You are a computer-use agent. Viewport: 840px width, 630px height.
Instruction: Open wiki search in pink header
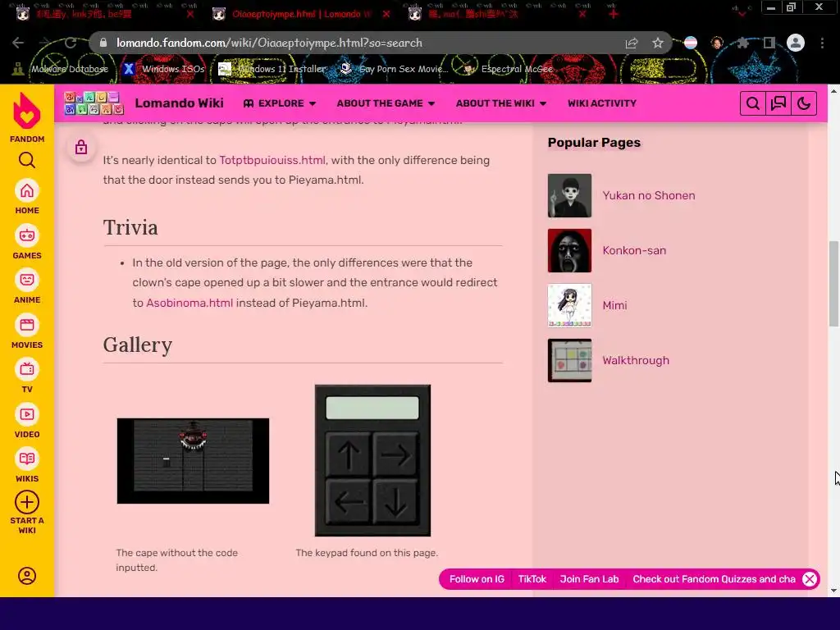tap(753, 103)
